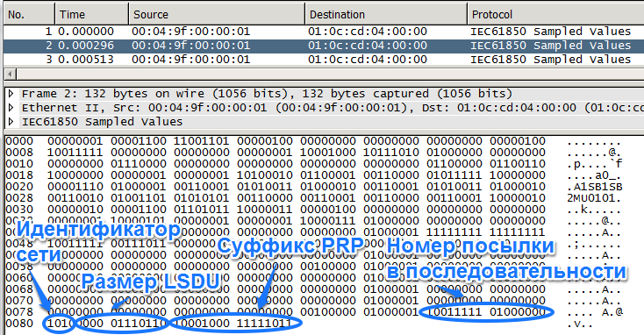Click offset 0010 in the bytes pane

click(x=19, y=164)
